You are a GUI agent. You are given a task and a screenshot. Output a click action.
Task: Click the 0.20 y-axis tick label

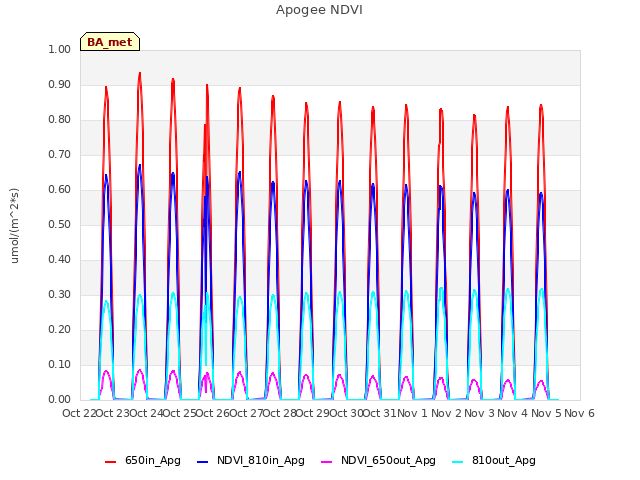(x=60, y=329)
